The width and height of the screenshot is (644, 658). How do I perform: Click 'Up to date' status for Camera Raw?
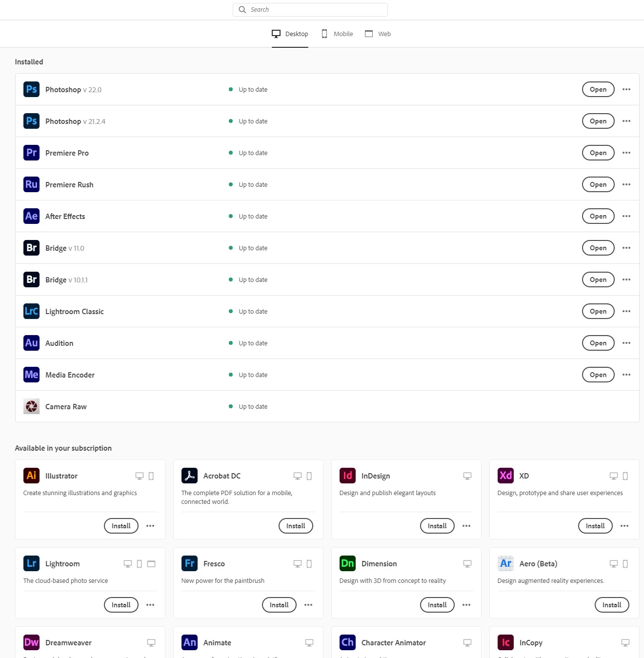[253, 406]
